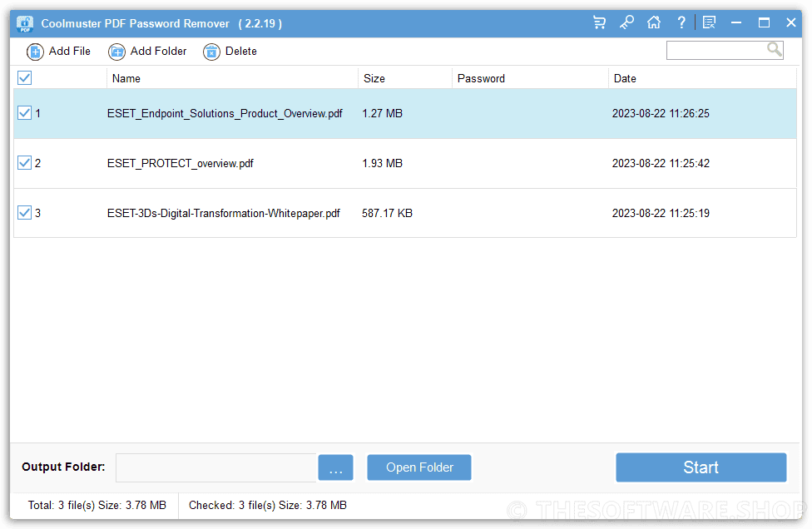Click the Add File button

(58, 52)
